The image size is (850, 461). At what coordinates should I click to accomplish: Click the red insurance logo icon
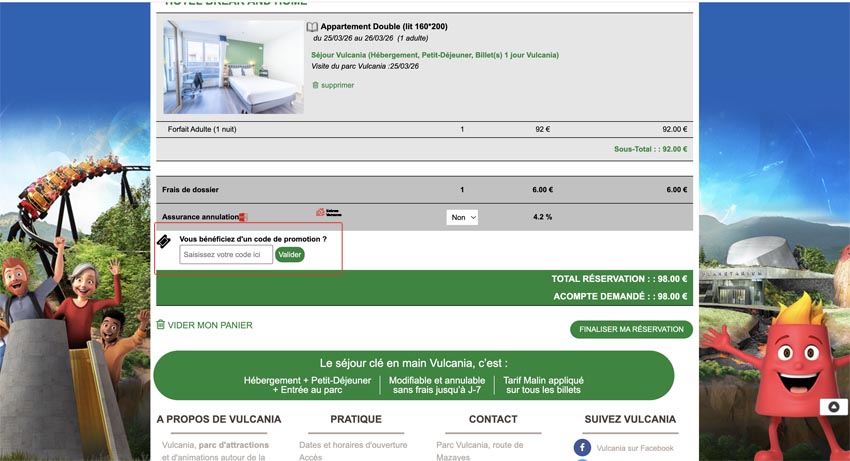click(x=321, y=212)
